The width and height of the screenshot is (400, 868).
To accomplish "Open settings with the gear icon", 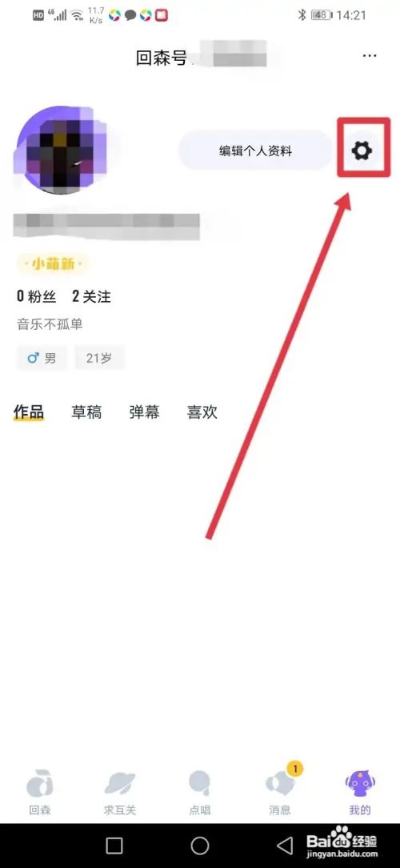I will click(x=363, y=150).
